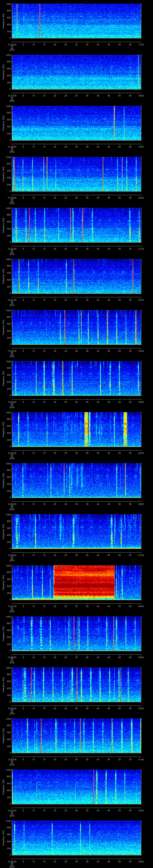This screenshot has width=153, height=868.
Task: Select the spectrogram panel starting at 12:32:00
Action: point(77,838)
